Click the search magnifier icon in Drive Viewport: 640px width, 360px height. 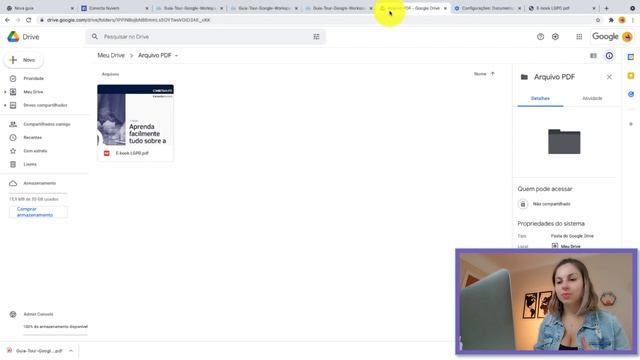tap(95, 37)
